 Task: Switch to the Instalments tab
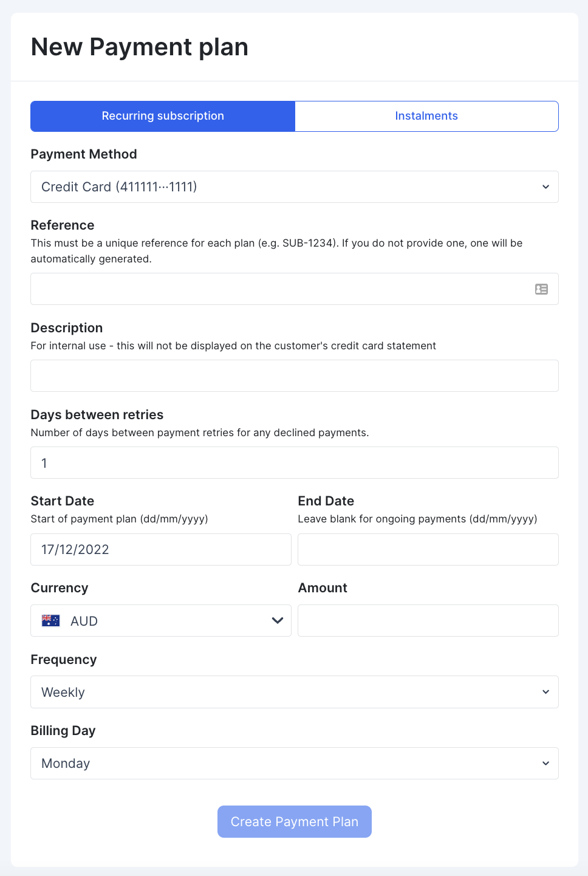pyautogui.click(x=426, y=116)
